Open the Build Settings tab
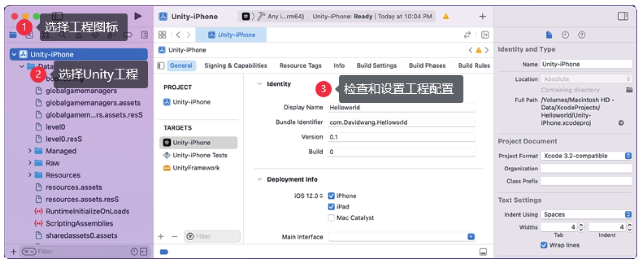644x264 pixels. [377, 66]
